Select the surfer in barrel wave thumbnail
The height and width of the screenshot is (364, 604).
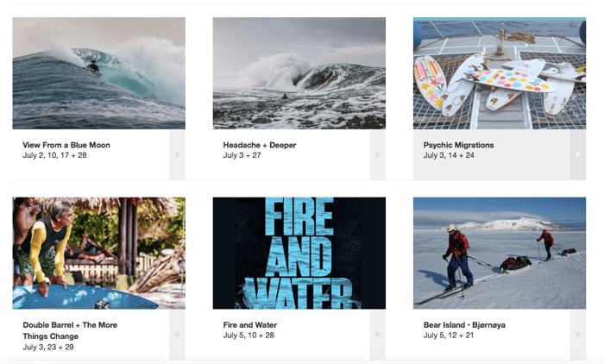pyautogui.click(x=98, y=73)
